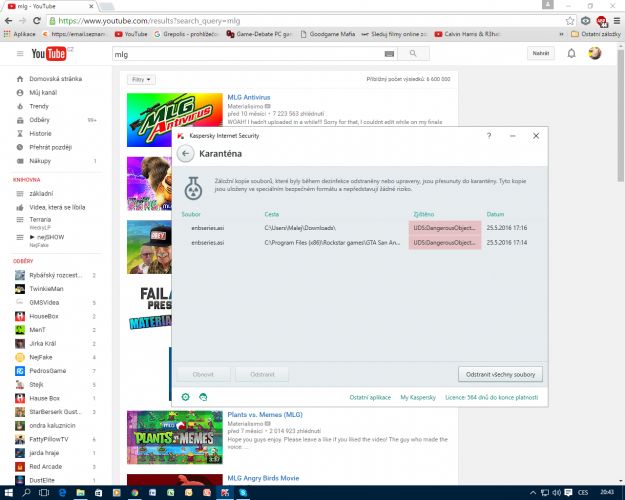Open YouTube account avatar

pos(595,53)
